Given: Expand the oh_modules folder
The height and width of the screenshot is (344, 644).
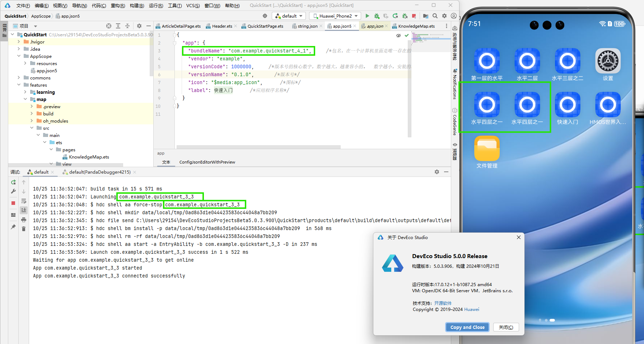Looking at the screenshot, I should (32, 121).
